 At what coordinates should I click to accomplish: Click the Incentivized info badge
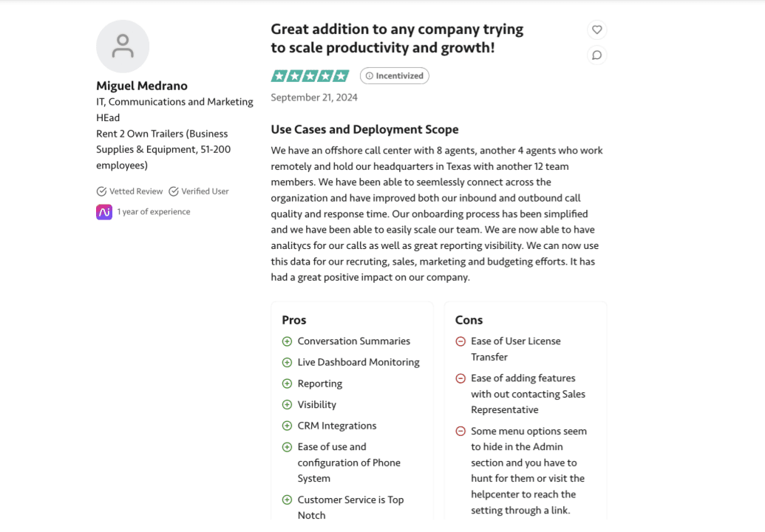pyautogui.click(x=394, y=75)
